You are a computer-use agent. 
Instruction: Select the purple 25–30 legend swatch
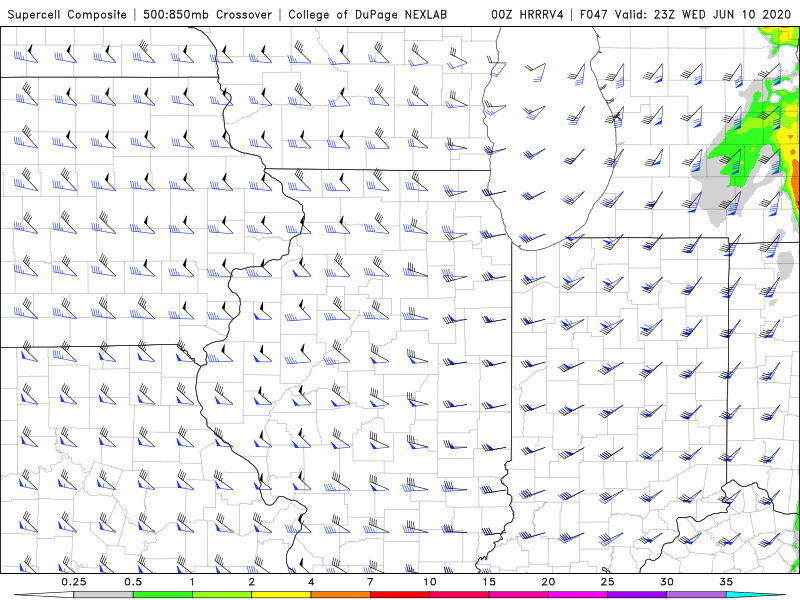tap(637, 595)
